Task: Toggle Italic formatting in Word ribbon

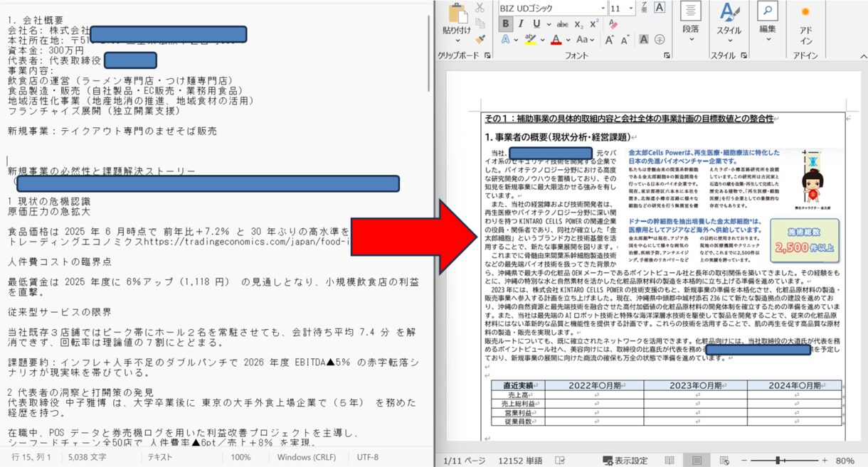Action: tap(521, 24)
